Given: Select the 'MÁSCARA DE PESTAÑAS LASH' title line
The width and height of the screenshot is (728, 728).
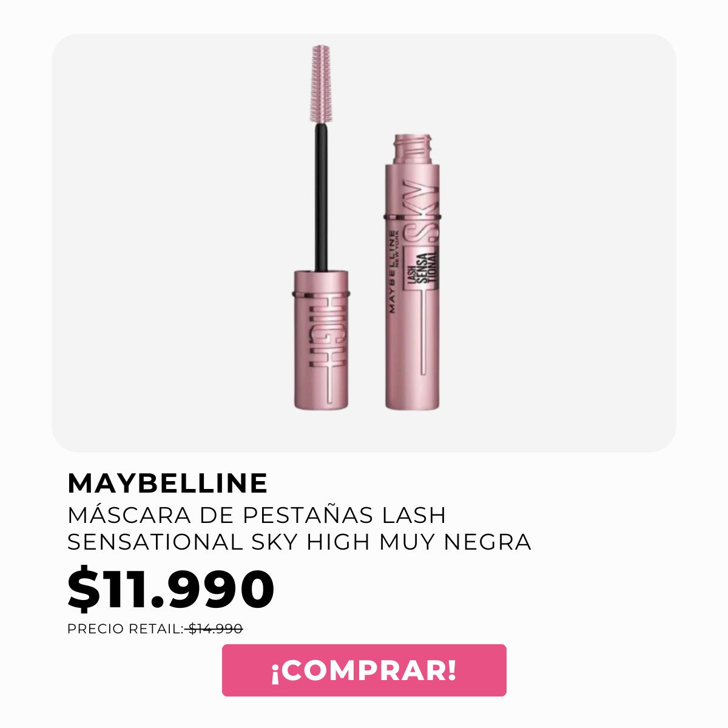Looking at the screenshot, I should (257, 514).
